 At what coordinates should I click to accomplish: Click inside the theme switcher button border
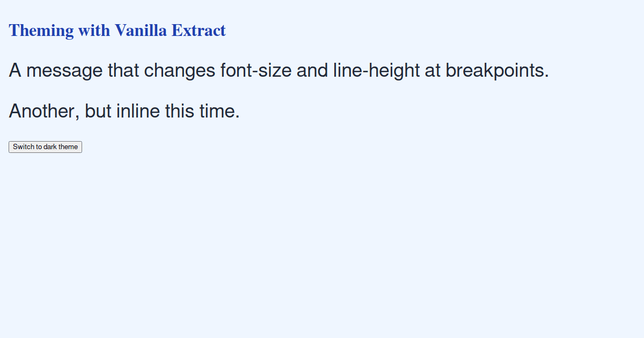(x=45, y=146)
